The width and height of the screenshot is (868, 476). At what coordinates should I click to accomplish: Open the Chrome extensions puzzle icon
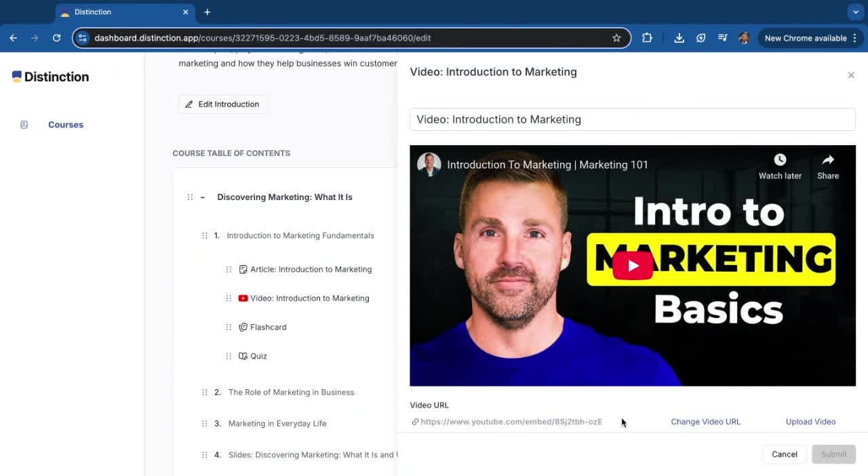[x=647, y=38]
